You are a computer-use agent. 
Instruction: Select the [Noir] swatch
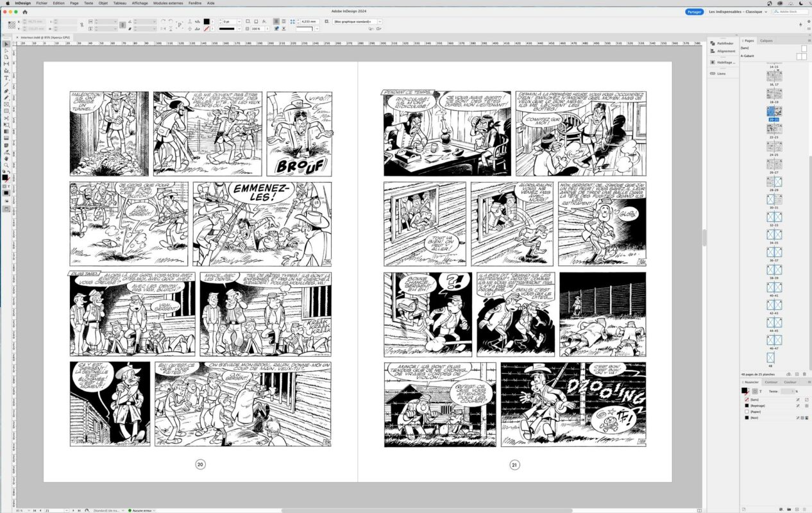(x=774, y=417)
